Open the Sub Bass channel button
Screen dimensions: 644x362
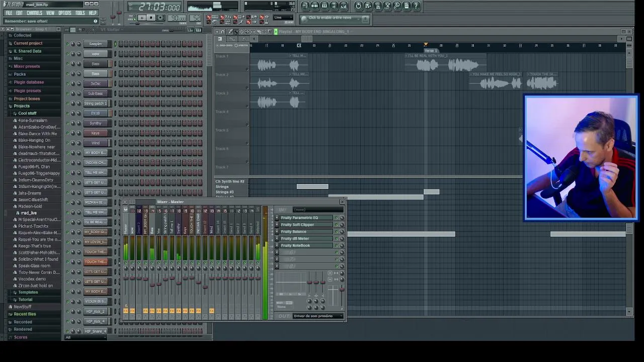(x=96, y=94)
